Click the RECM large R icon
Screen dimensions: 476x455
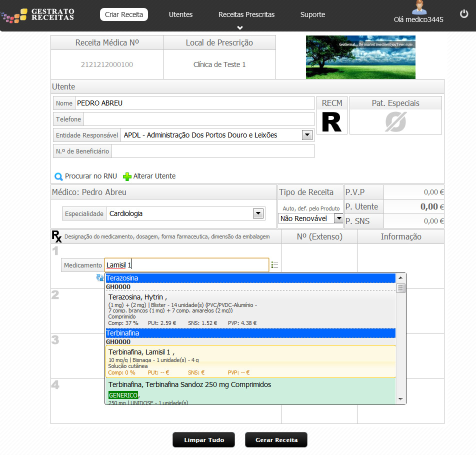(331, 122)
